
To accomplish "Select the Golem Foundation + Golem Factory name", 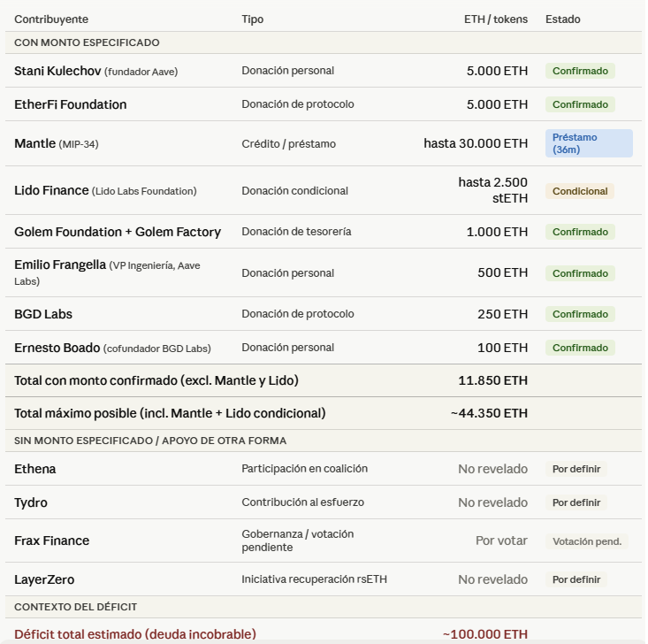I will click(118, 232).
